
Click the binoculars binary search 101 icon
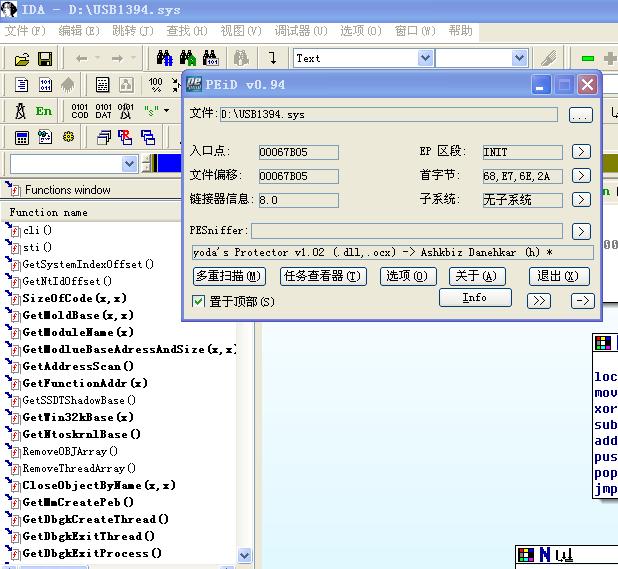pos(211,58)
